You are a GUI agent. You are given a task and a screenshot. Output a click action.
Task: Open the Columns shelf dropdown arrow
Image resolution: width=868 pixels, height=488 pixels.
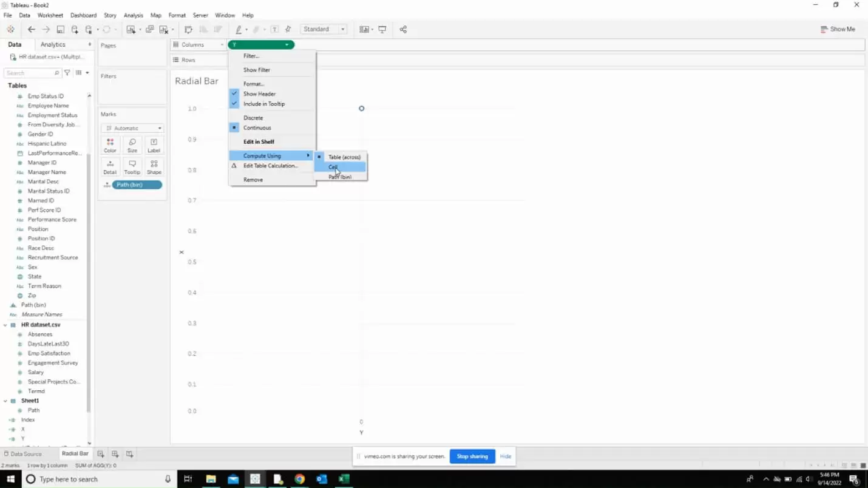coord(222,45)
